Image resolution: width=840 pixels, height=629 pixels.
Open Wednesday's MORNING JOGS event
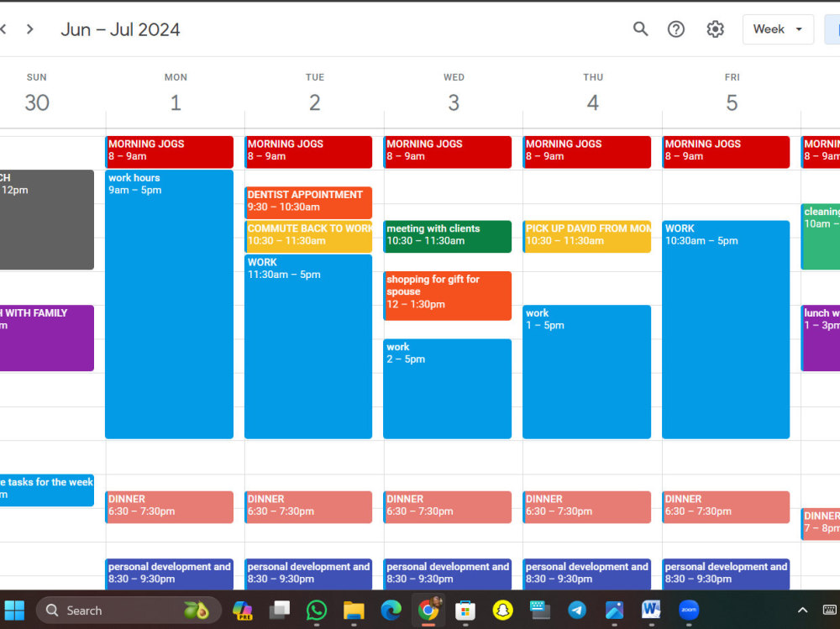pyautogui.click(x=448, y=152)
